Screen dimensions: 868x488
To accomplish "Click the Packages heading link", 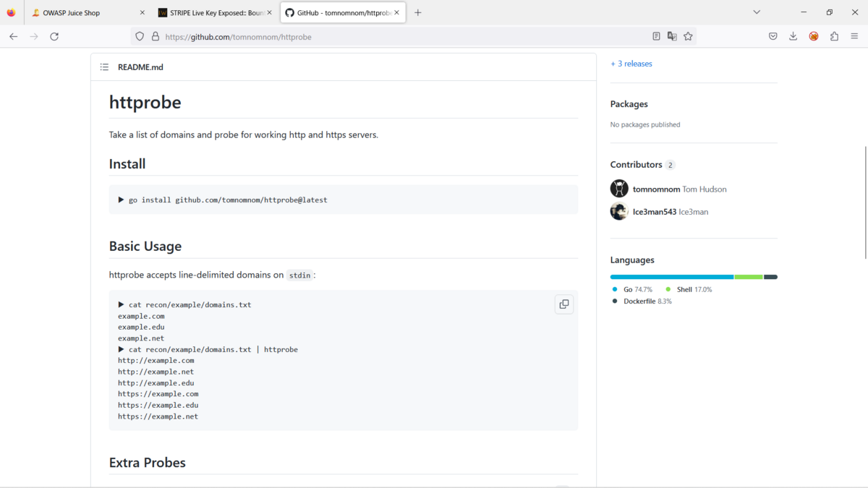I will pyautogui.click(x=629, y=104).
